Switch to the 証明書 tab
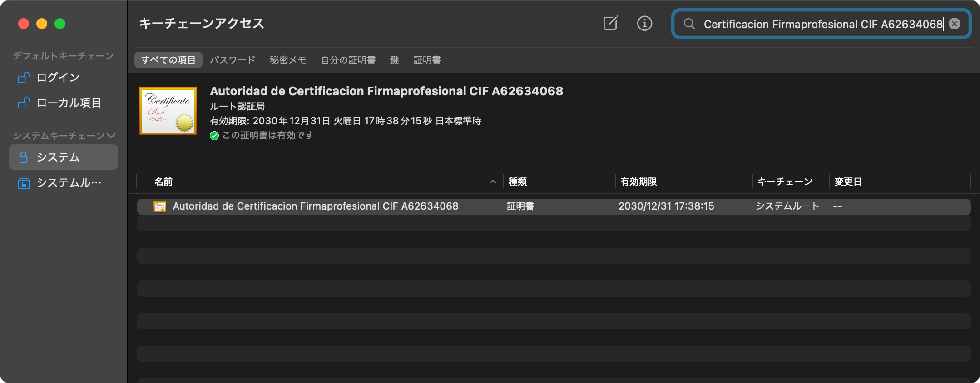 pyautogui.click(x=427, y=60)
